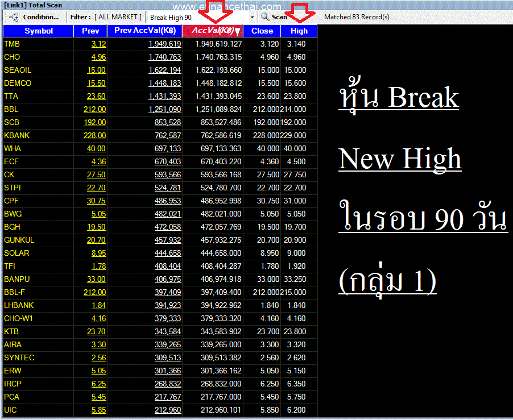Select the STPI symbol
This screenshot has width=513, height=420.
(13, 188)
